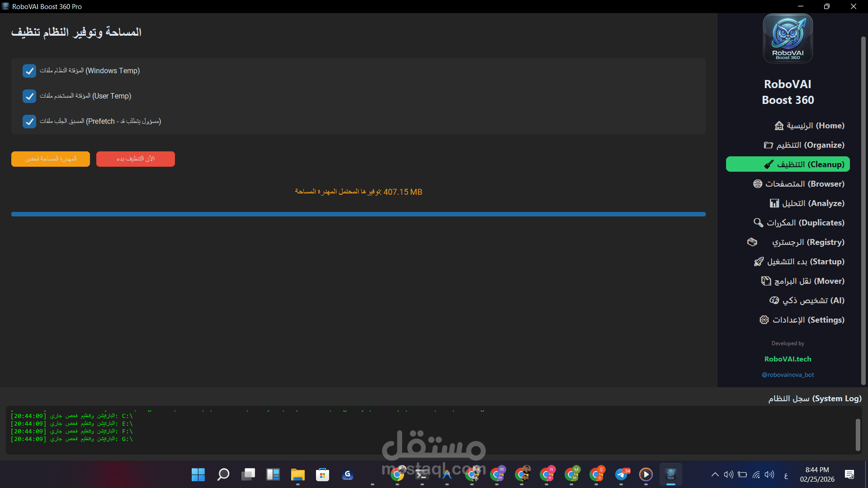Click the blue cleanup progress bar
868x488 pixels.
358,214
